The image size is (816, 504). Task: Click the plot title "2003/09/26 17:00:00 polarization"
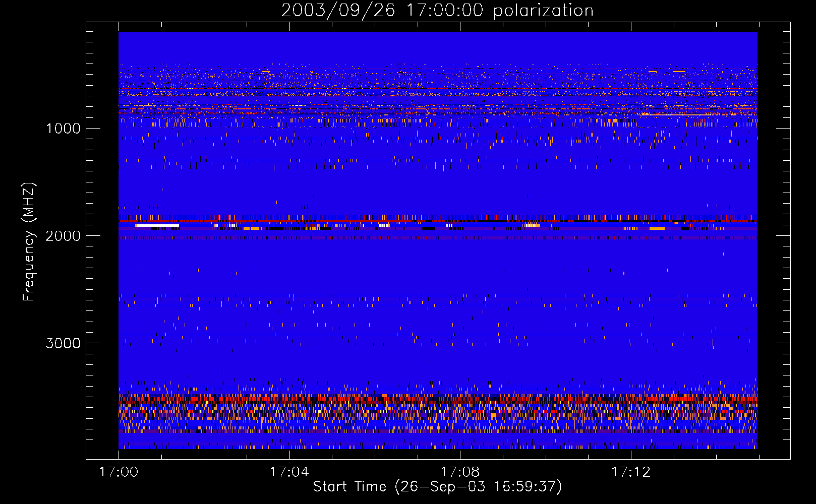437,10
